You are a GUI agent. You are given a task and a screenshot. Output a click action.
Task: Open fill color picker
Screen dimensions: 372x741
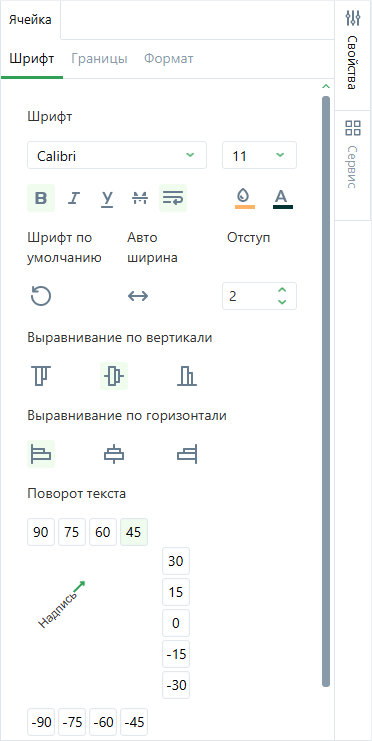pyautogui.click(x=245, y=198)
